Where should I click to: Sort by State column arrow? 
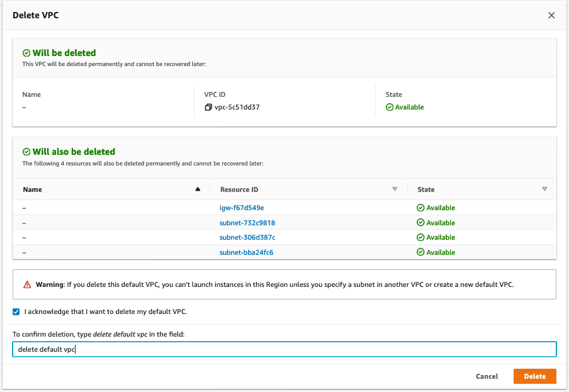544,189
